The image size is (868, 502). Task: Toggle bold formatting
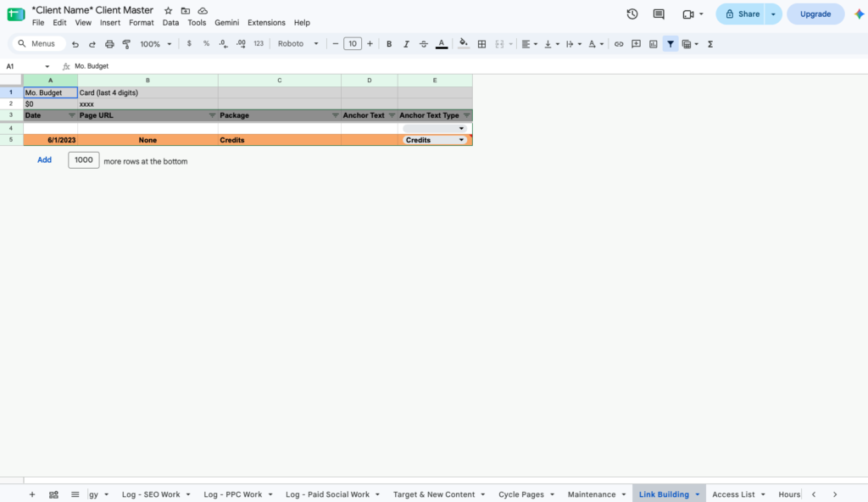[389, 44]
